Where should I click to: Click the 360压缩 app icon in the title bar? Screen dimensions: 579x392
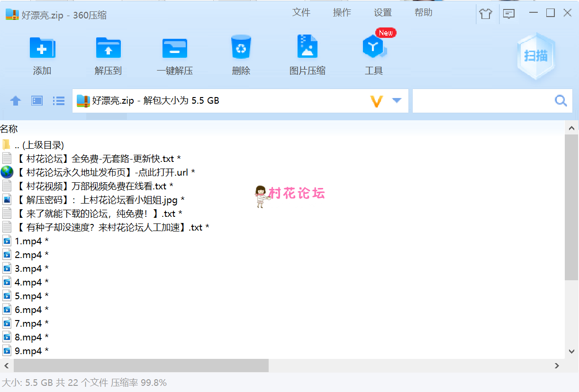pos(12,15)
